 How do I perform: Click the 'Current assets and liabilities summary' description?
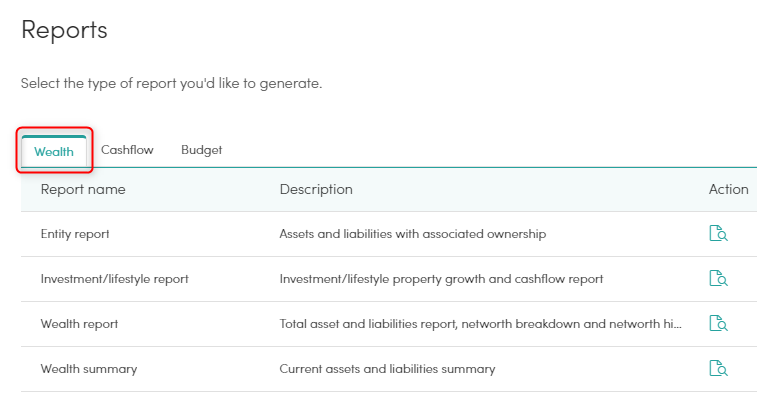[x=387, y=369]
